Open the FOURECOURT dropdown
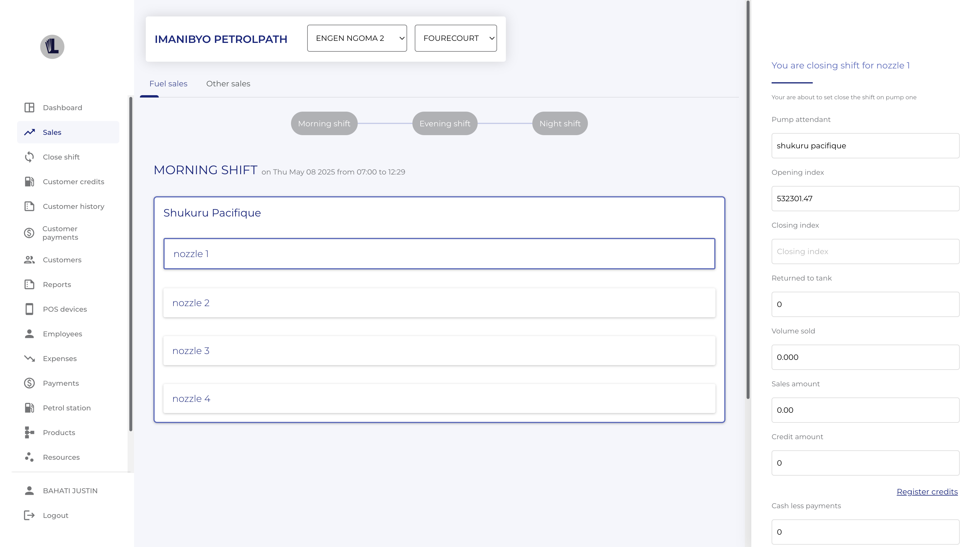Image resolution: width=980 pixels, height=547 pixels. (455, 38)
